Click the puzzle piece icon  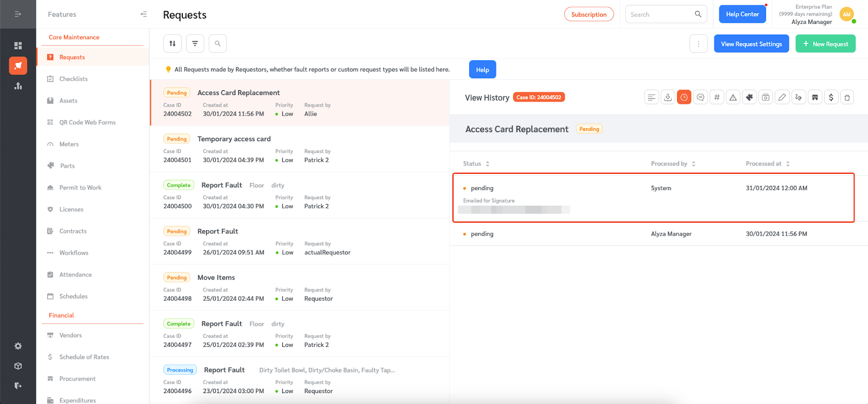tap(749, 98)
